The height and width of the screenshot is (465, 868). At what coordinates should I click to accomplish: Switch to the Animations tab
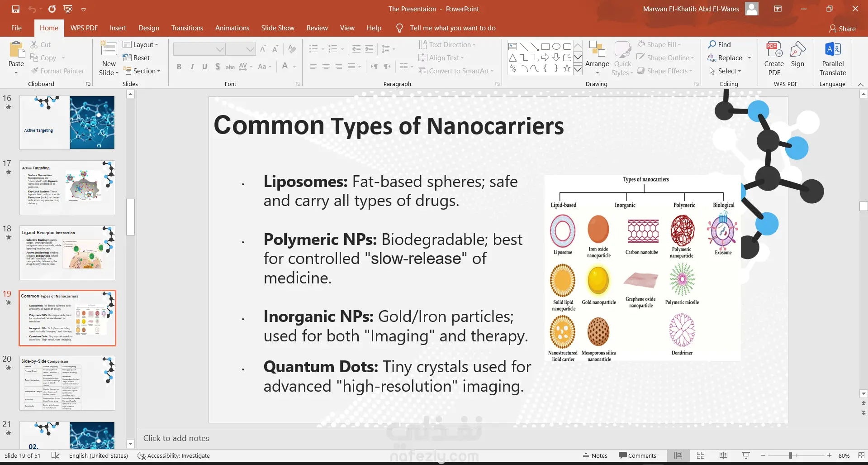pos(232,28)
